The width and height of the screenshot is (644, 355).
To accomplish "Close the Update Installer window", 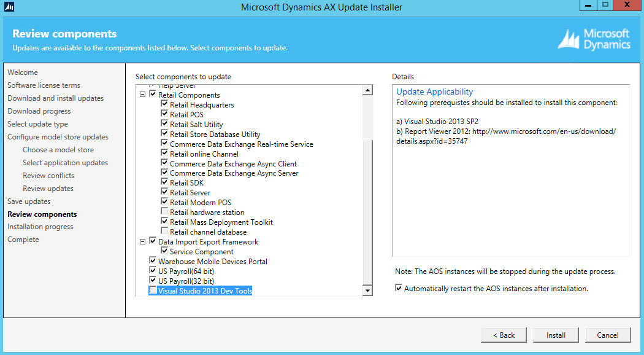I will point(627,6).
